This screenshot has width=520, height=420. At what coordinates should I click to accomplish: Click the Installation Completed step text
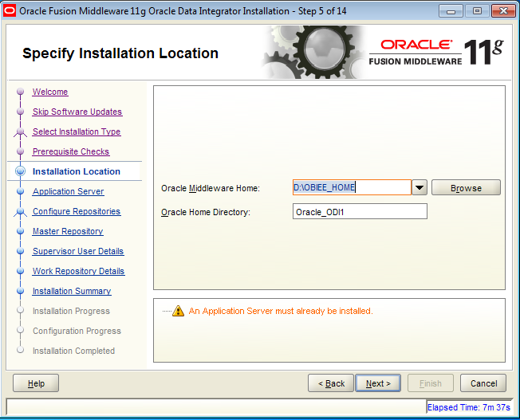point(73,351)
